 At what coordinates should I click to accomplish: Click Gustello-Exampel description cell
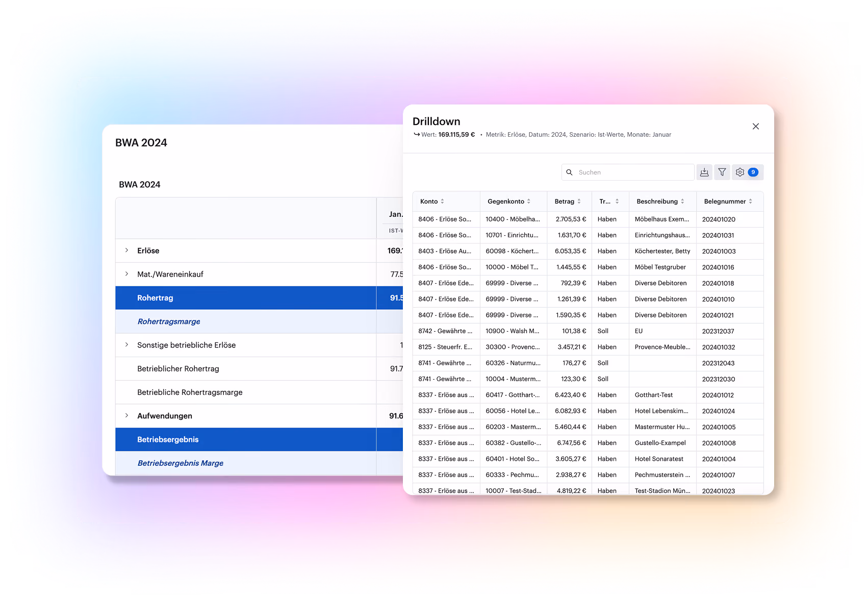pos(662,443)
